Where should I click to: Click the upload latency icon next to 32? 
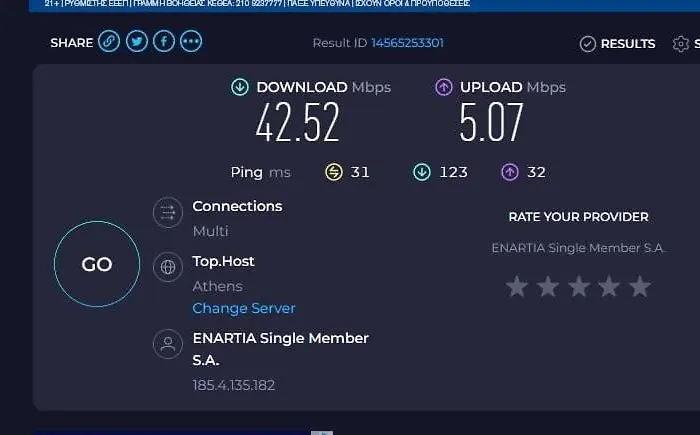pyautogui.click(x=510, y=172)
